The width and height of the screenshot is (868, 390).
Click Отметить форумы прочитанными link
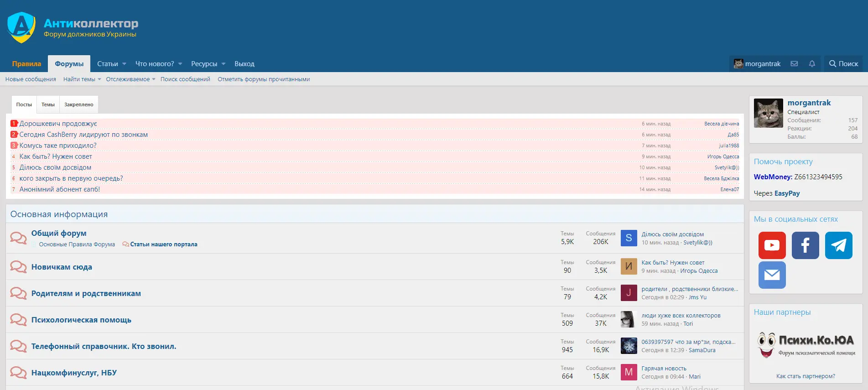click(264, 79)
